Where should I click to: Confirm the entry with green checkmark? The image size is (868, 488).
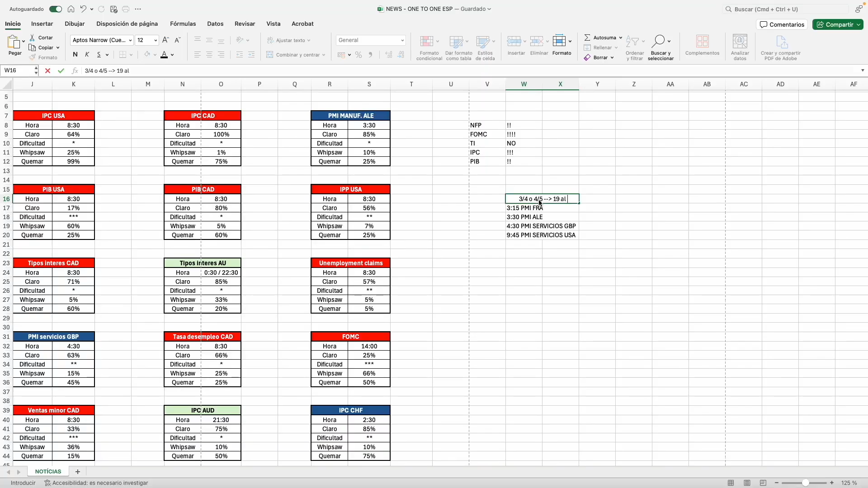point(61,70)
